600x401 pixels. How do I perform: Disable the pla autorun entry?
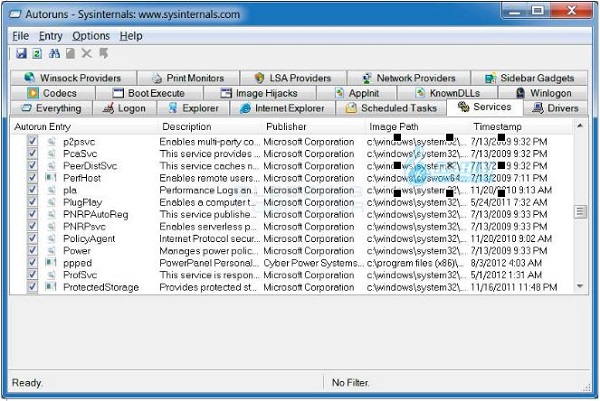[32, 190]
